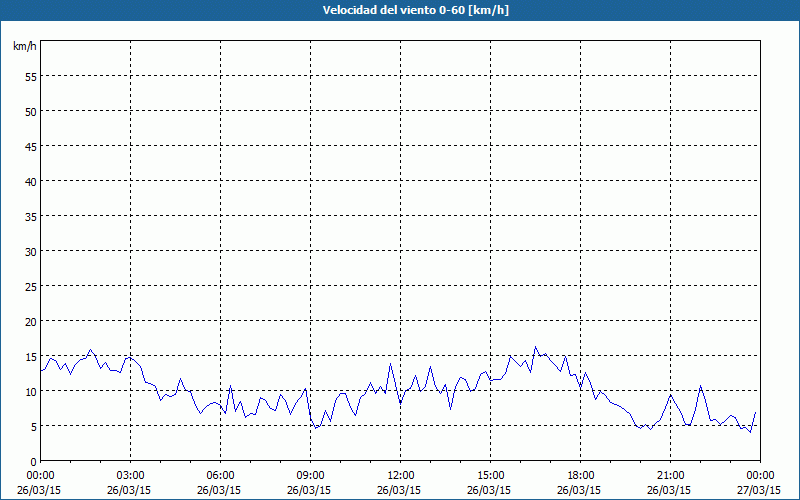800x500 pixels.
Task: Select the 12:00 time label
Action: point(401,476)
